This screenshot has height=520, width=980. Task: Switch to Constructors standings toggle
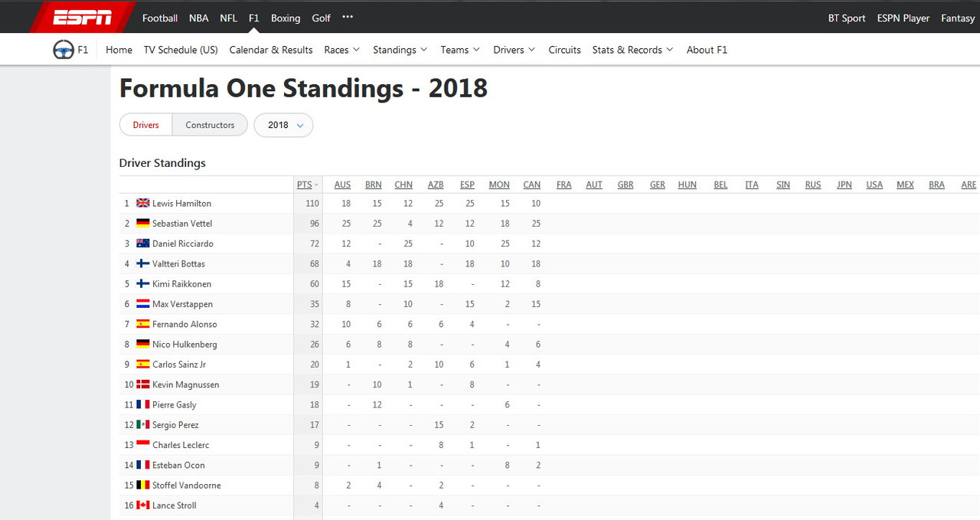[x=210, y=125]
